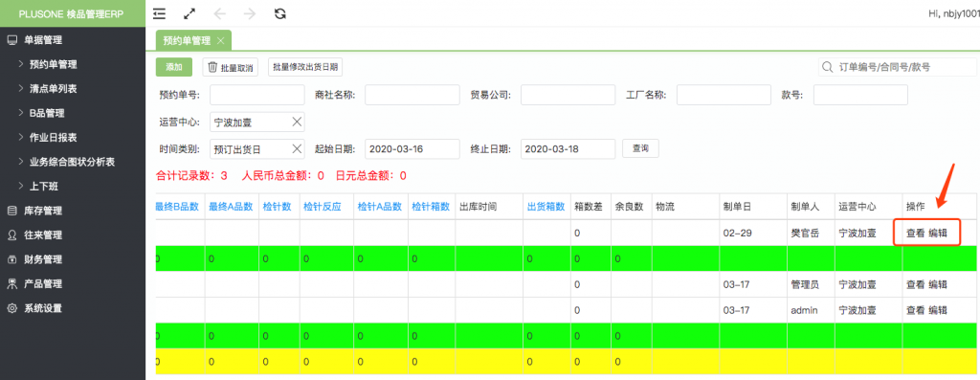Close the 预约单管理 tab with the X
This screenshot has height=380, width=980.
[220, 40]
